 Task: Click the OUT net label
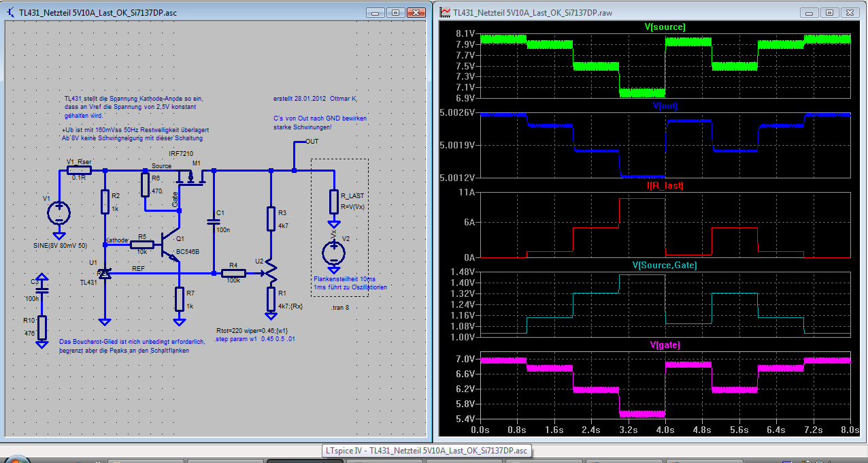312,142
